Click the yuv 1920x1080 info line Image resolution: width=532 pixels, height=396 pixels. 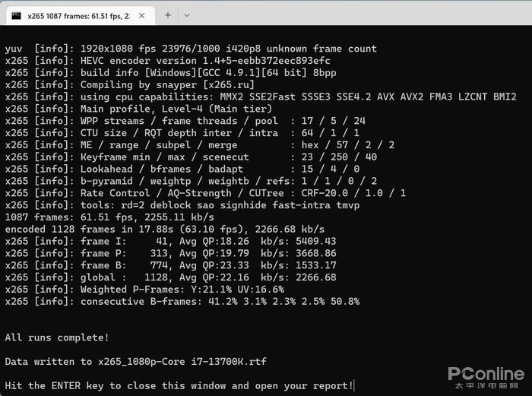pyautogui.click(x=190, y=49)
